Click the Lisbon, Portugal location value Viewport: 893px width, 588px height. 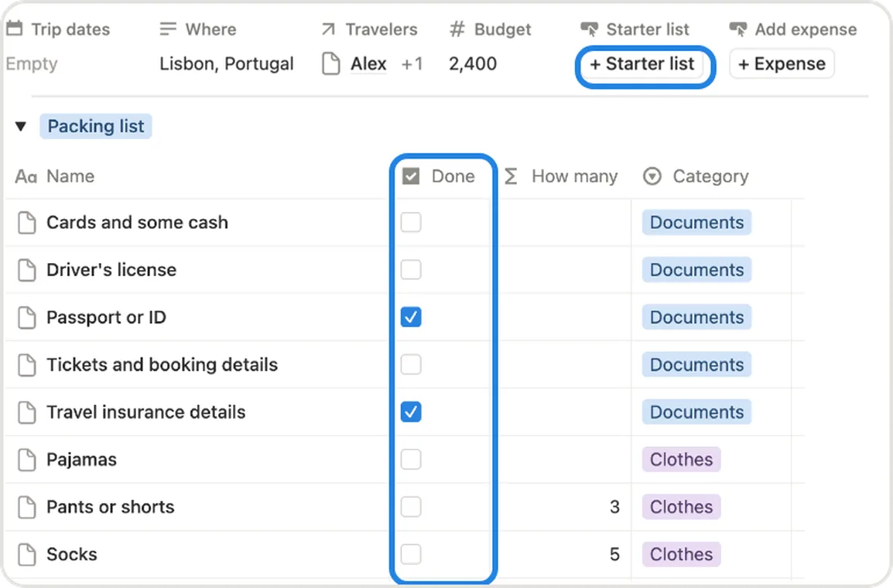[226, 63]
